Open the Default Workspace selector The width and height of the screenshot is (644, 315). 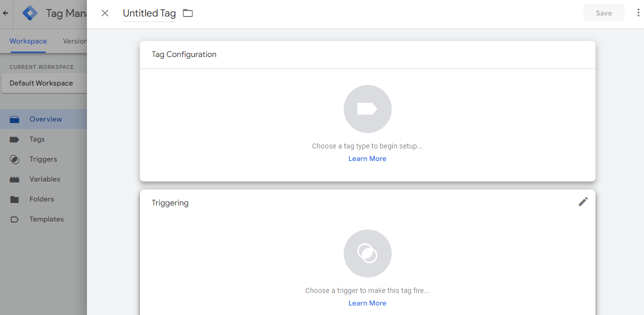pos(43,83)
